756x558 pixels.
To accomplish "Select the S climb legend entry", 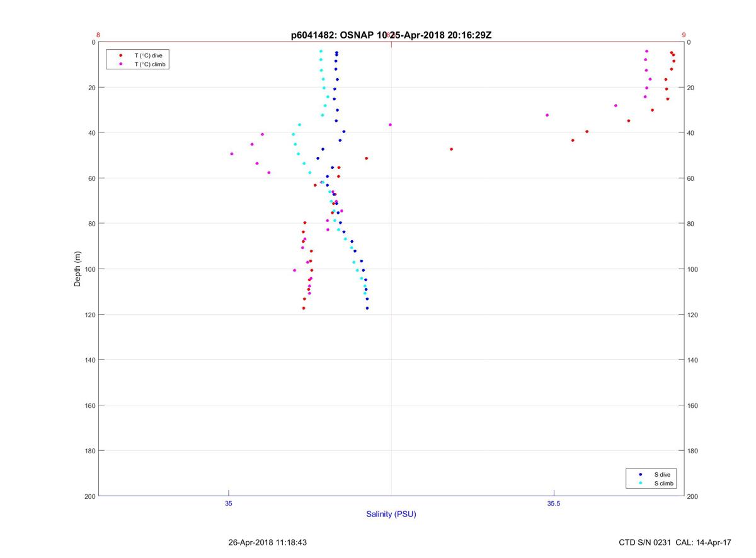I will (664, 484).
